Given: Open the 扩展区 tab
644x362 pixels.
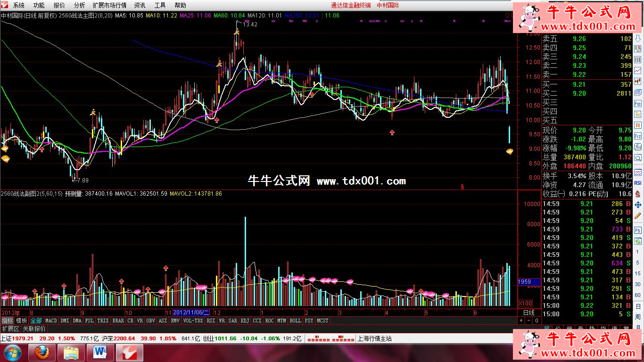Looking at the screenshot, I should 10,329.
